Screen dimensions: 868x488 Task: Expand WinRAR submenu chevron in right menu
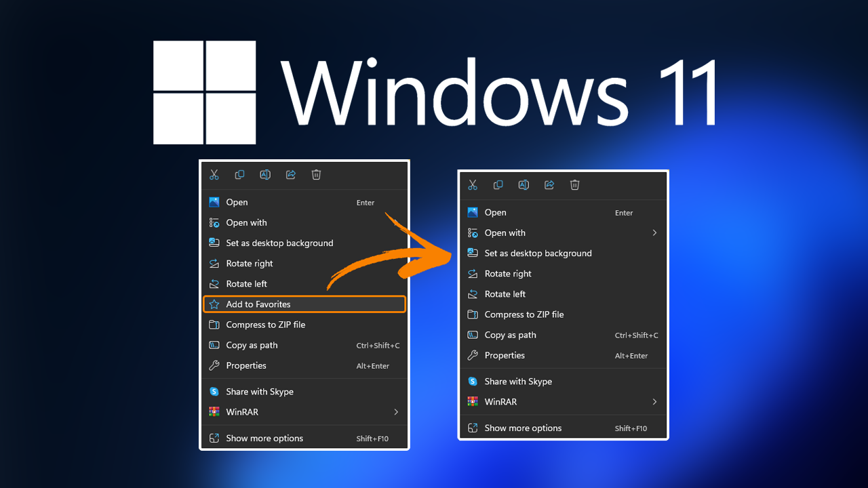(x=654, y=402)
